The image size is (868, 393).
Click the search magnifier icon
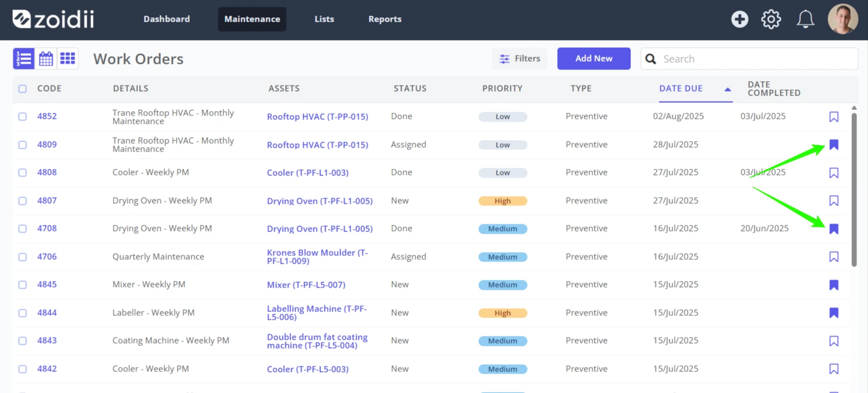point(651,59)
